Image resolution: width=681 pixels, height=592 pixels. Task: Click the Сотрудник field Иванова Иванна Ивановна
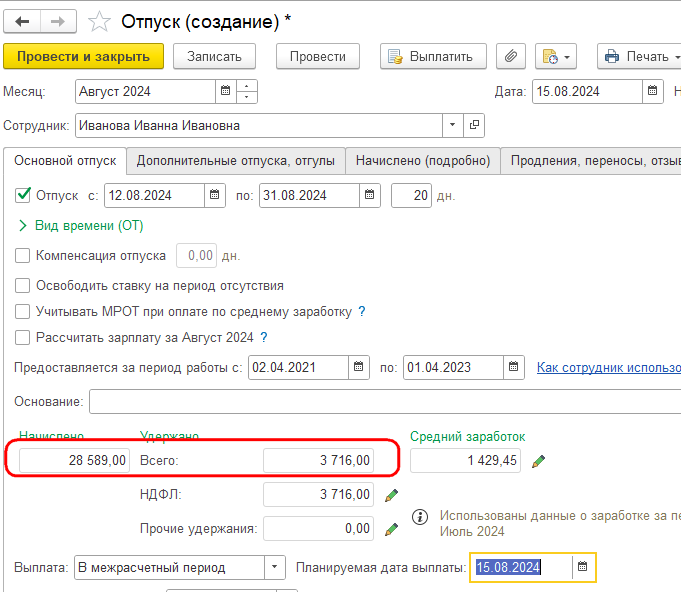click(x=259, y=126)
